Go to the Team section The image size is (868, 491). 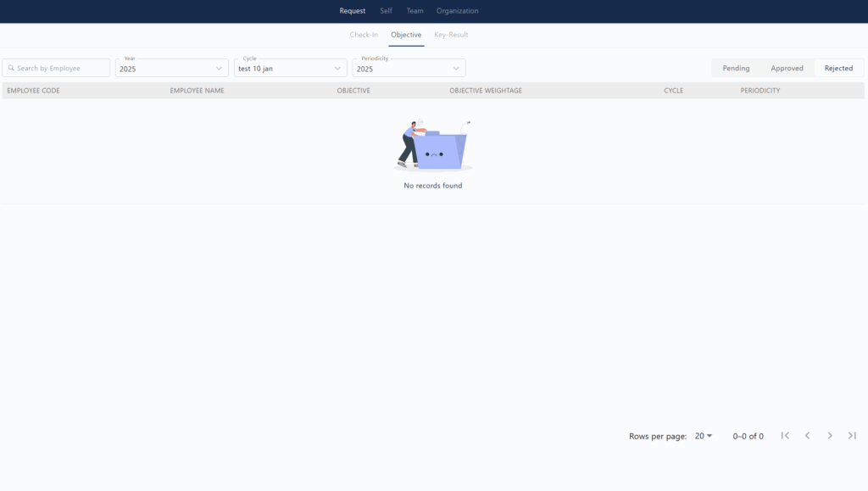[x=415, y=10]
